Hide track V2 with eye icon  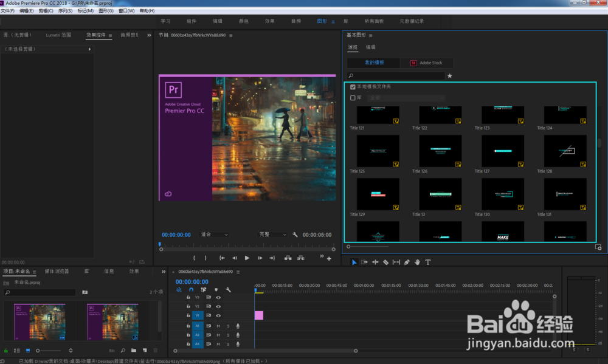click(x=218, y=307)
